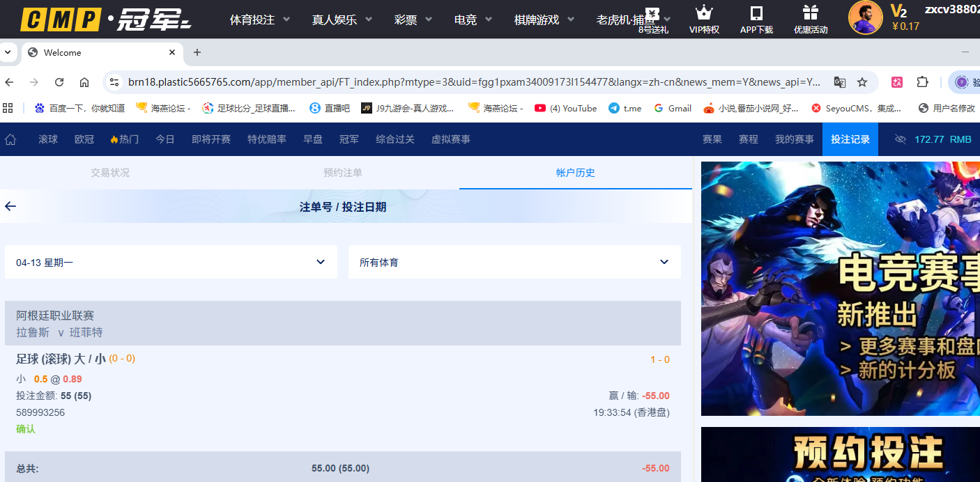Select the 预约注单 tab
The width and height of the screenshot is (980, 482).
343,173
